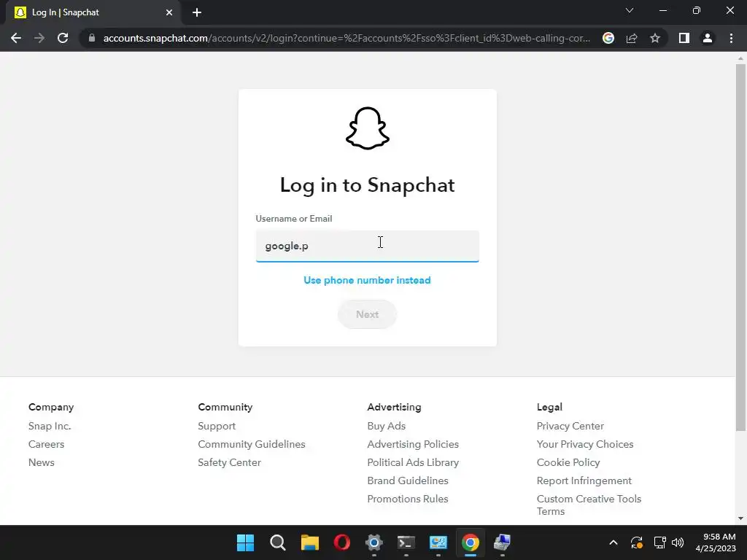The image size is (747, 560).
Task: Open network settings tray icon
Action: pyautogui.click(x=659, y=542)
